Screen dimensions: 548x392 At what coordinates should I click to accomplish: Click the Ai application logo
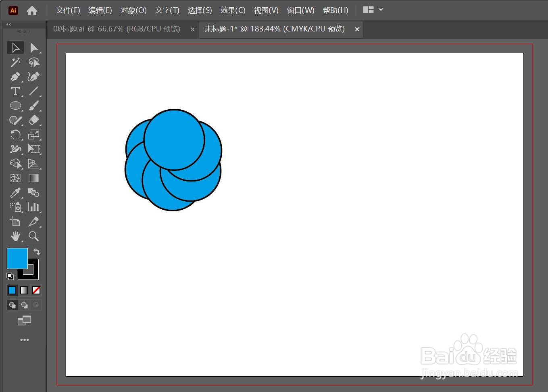(x=13, y=10)
